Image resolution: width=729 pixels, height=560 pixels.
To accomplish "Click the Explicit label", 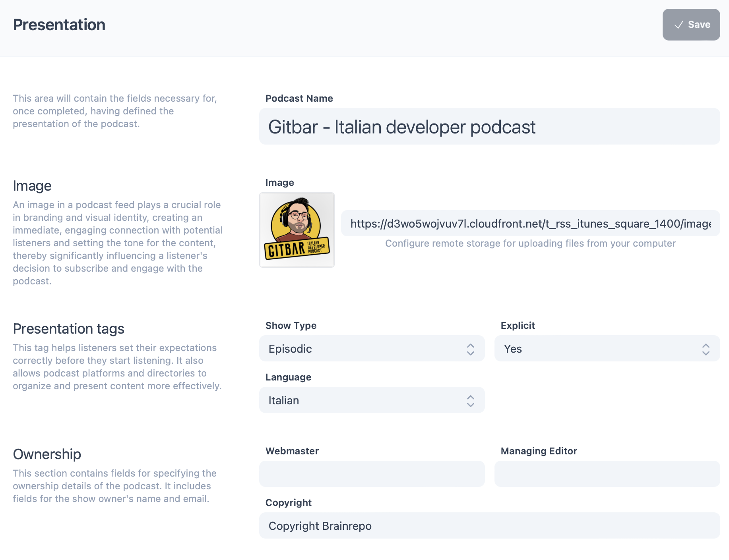I will click(x=518, y=326).
